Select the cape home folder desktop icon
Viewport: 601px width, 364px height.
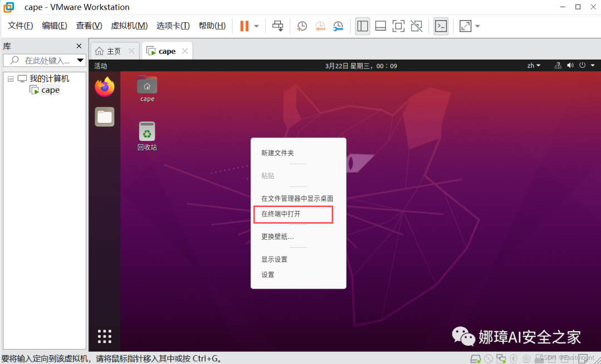[147, 89]
